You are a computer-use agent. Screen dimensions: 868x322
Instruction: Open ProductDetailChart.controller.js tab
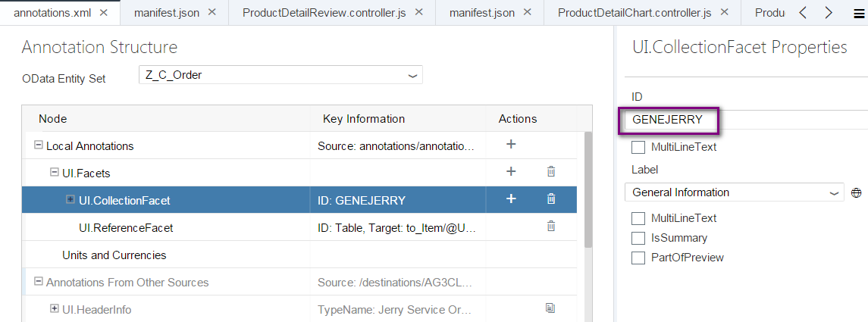coord(635,13)
